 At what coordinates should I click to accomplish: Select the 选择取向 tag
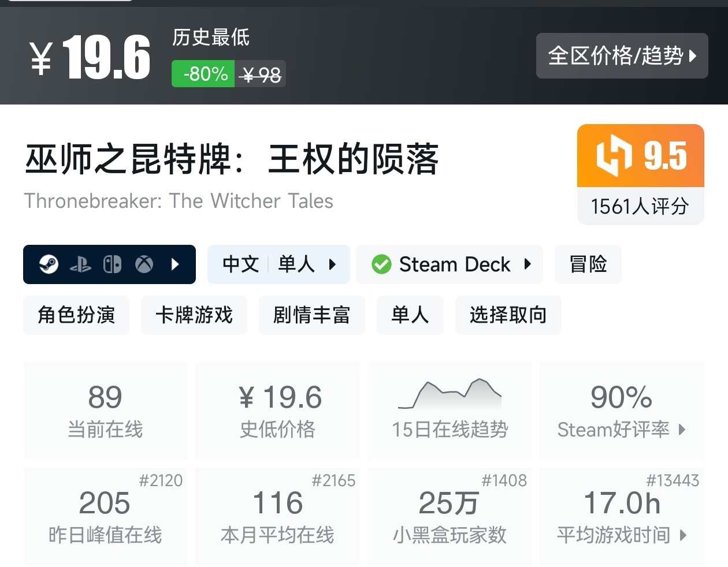click(x=508, y=315)
